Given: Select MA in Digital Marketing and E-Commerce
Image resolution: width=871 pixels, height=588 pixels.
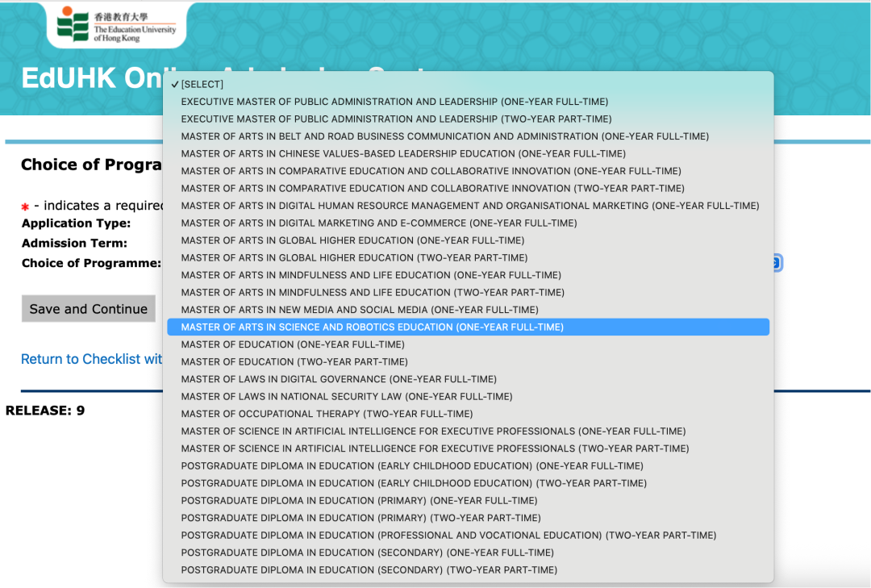Looking at the screenshot, I should tap(378, 223).
